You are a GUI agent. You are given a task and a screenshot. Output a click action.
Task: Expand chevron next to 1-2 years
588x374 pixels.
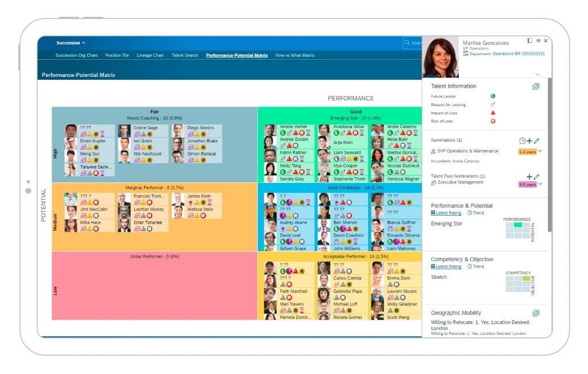click(x=540, y=151)
